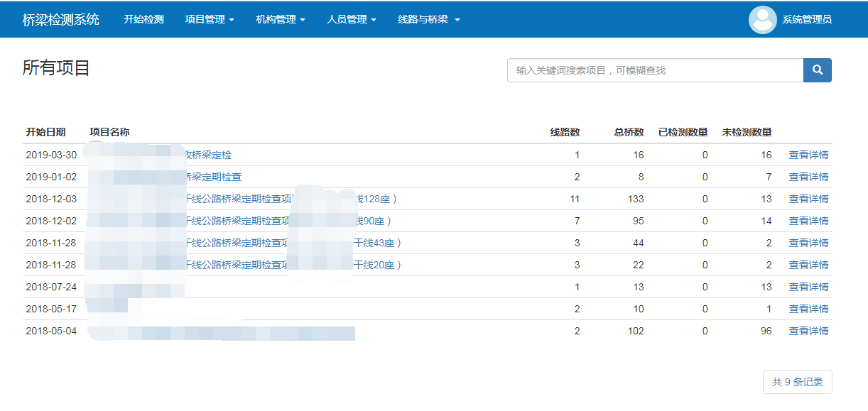View details for the 2019-01-02 project
This screenshot has width=868, height=411.
coord(808,177)
